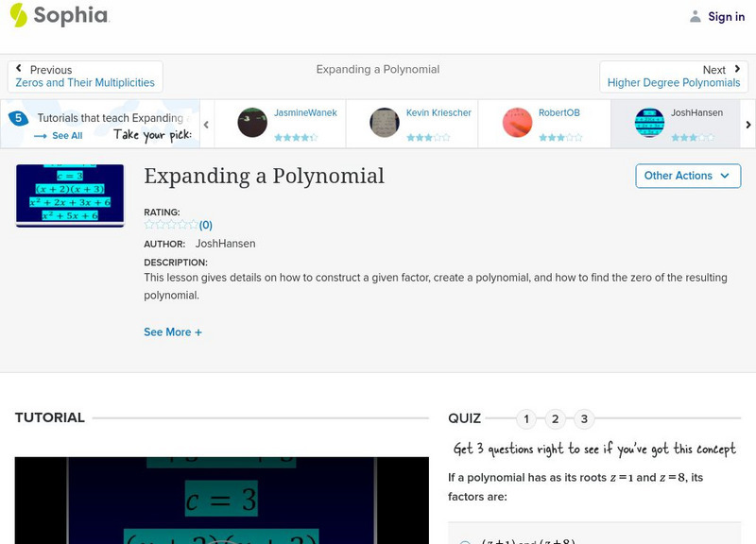Go to quiz step 2
This screenshot has height=544, width=756.
coord(556,417)
